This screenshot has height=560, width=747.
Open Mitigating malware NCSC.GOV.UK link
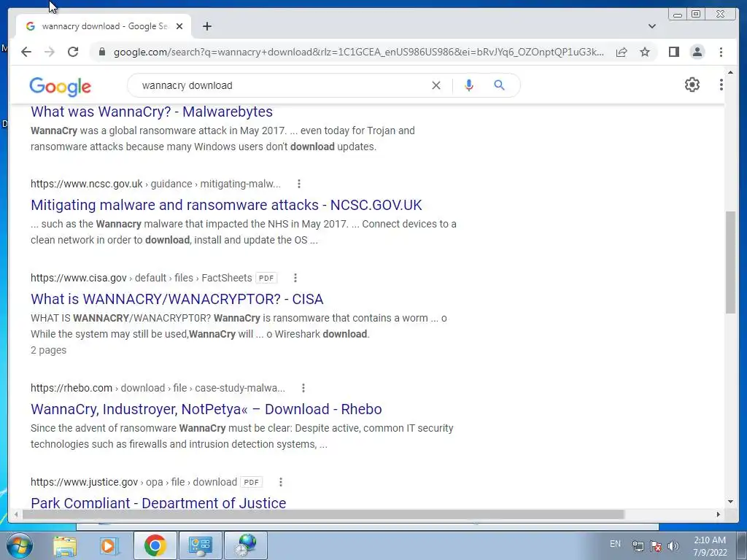pyautogui.click(x=226, y=205)
